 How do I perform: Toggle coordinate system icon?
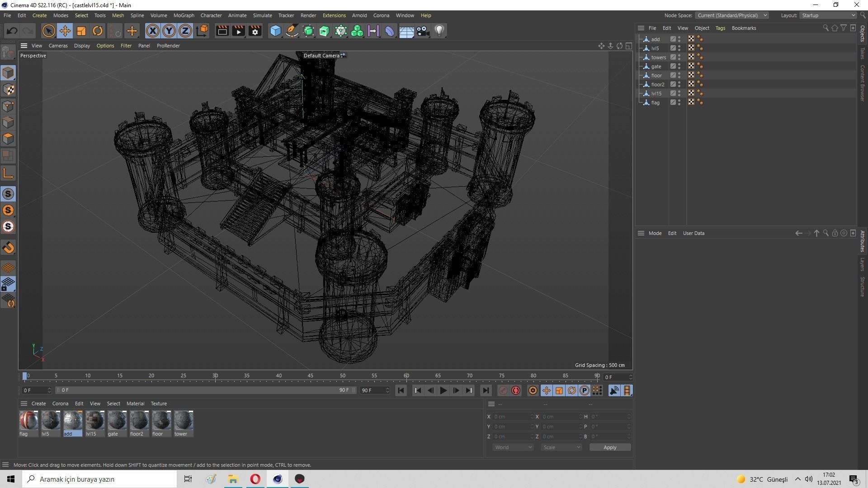pyautogui.click(x=203, y=31)
